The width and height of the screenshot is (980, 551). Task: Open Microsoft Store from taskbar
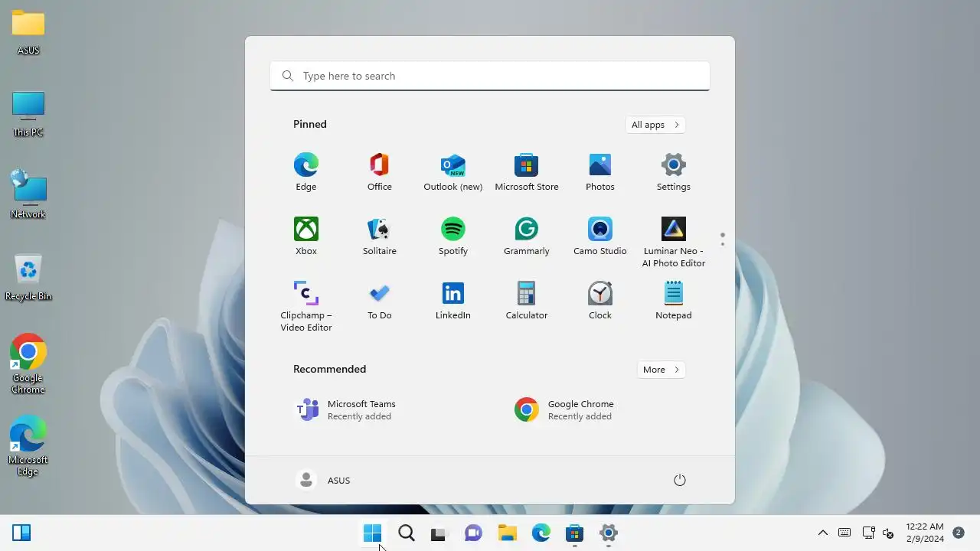tap(574, 533)
